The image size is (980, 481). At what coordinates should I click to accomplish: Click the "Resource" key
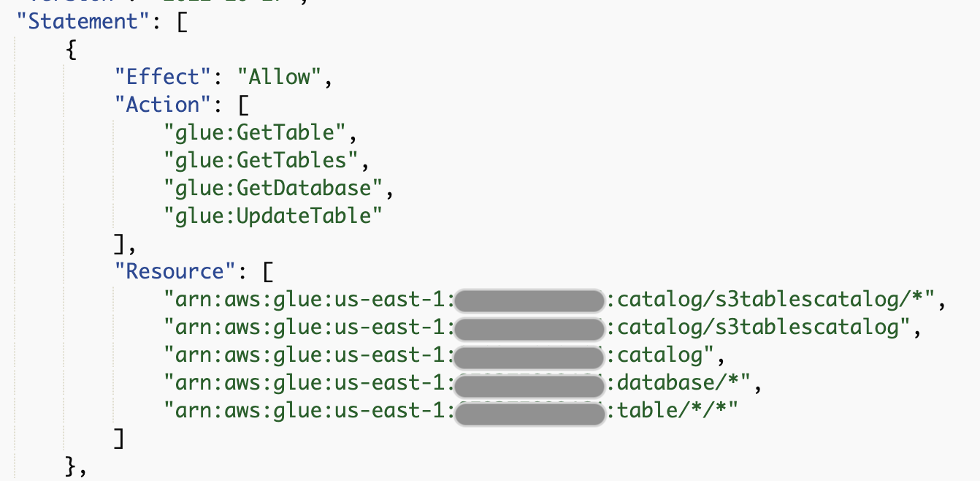pos(175,271)
